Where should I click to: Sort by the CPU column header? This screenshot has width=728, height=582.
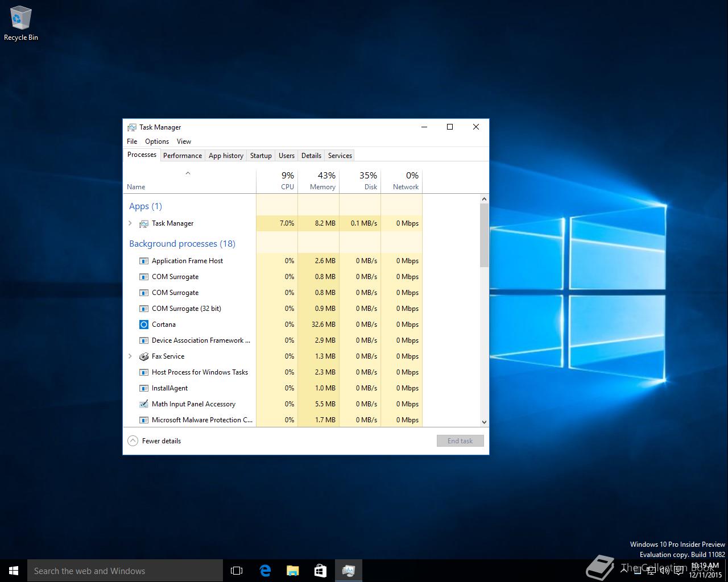[277, 181]
